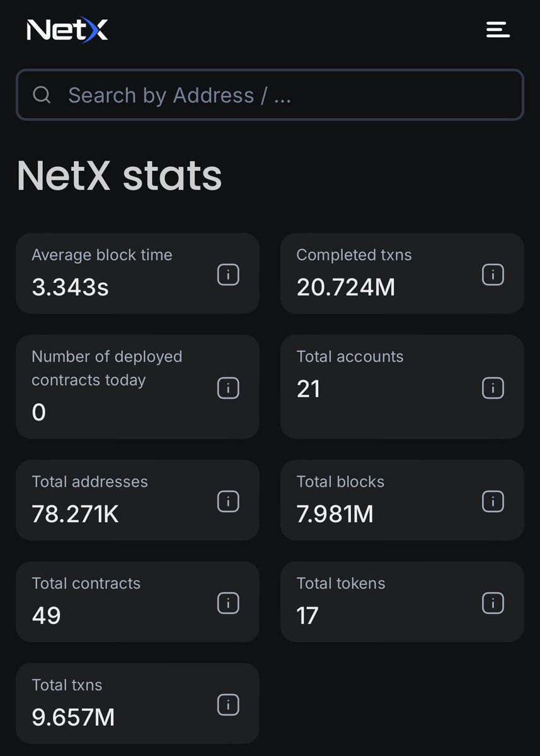Focus the Search by Address field

[270, 95]
